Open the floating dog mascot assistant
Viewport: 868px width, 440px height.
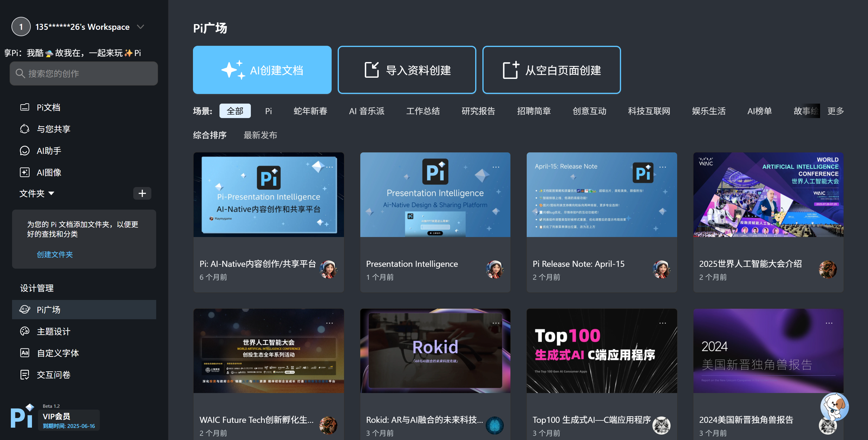pyautogui.click(x=834, y=406)
